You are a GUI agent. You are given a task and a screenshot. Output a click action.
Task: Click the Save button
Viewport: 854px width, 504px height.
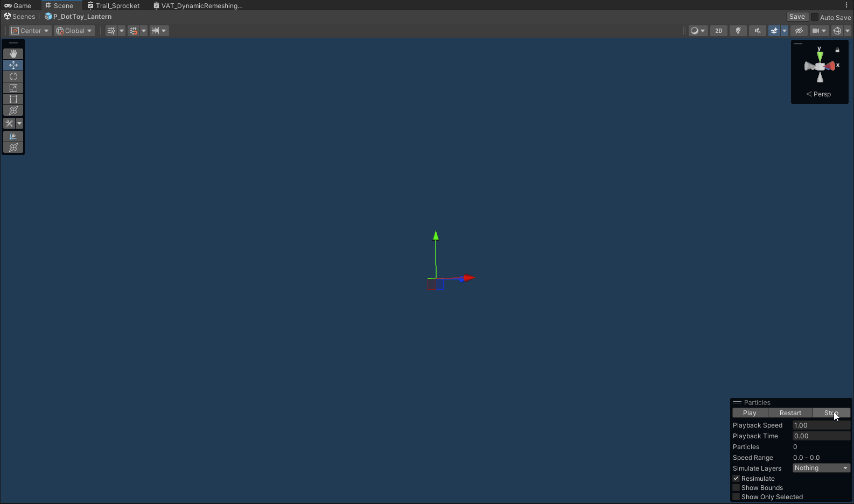pos(797,17)
